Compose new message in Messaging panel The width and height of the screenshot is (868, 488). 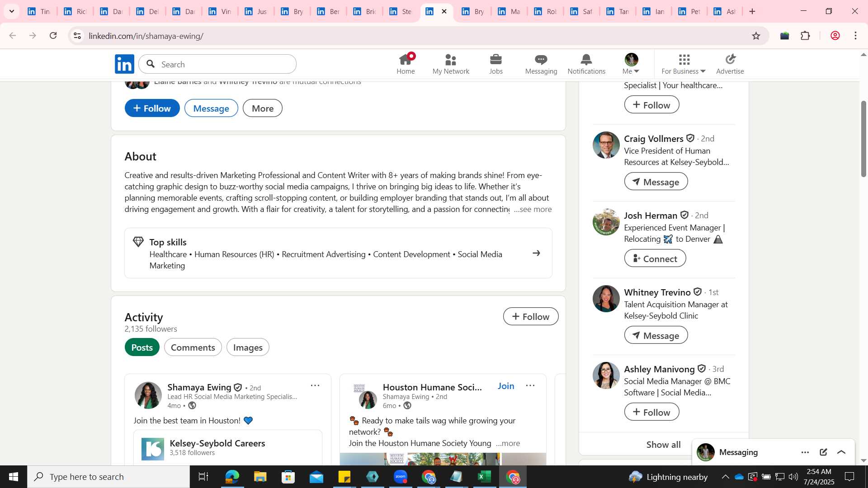pos(823,452)
